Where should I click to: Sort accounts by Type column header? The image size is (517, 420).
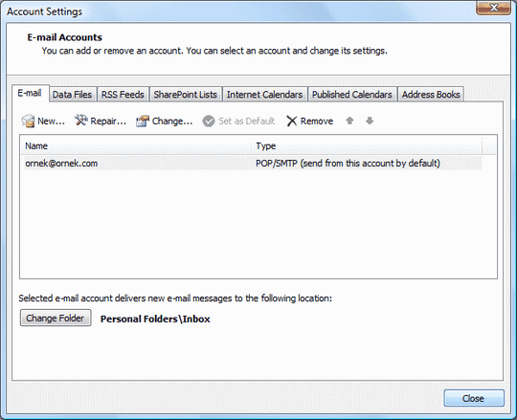pyautogui.click(x=367, y=146)
